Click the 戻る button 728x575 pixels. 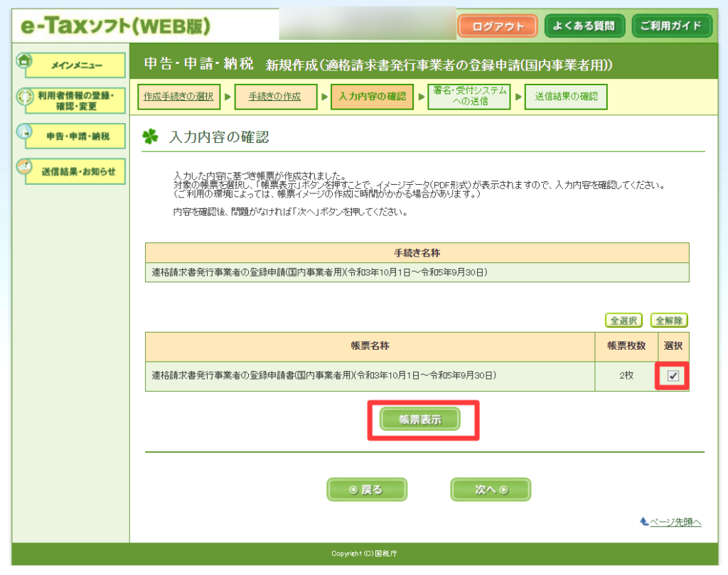[367, 490]
